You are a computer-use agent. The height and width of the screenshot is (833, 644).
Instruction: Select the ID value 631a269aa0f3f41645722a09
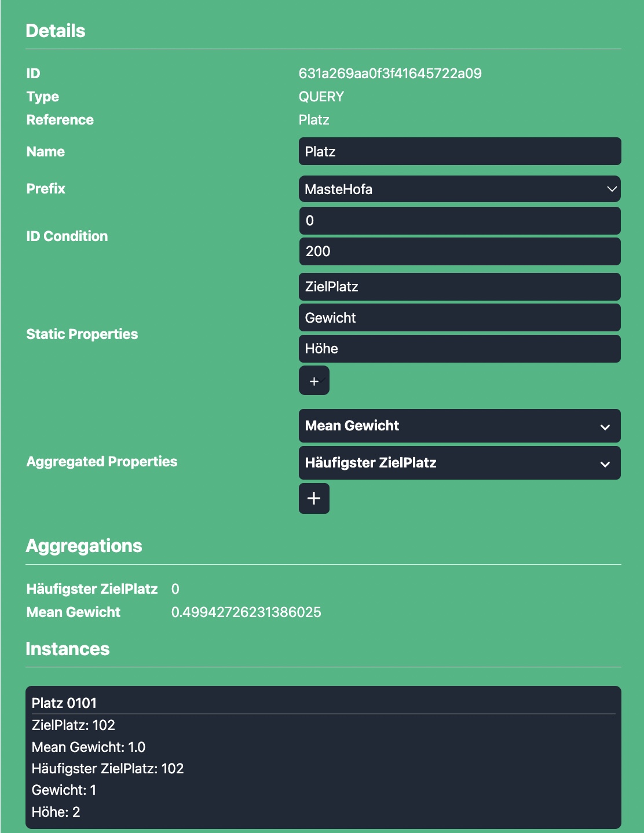pyautogui.click(x=390, y=74)
